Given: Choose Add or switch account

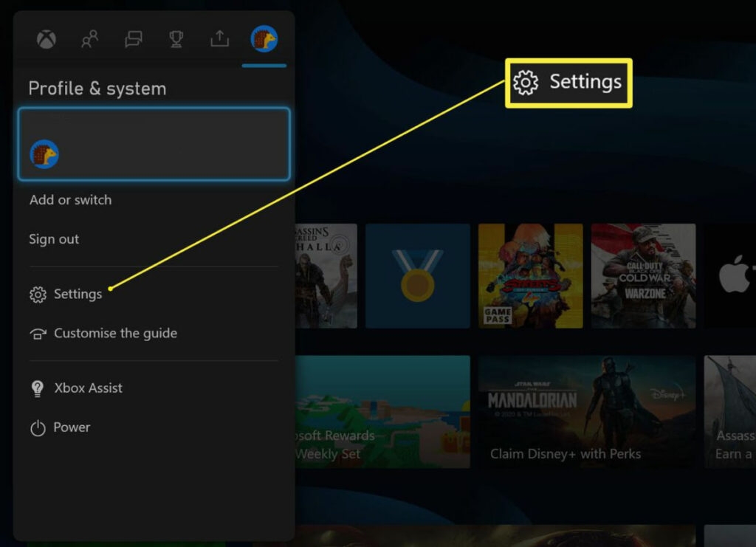Looking at the screenshot, I should 70,199.
